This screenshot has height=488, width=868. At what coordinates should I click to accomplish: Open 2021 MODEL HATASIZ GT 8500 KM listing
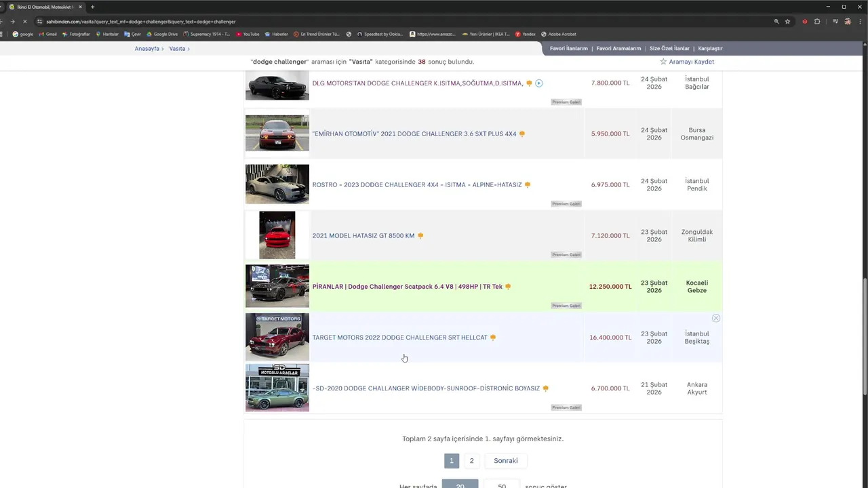363,236
